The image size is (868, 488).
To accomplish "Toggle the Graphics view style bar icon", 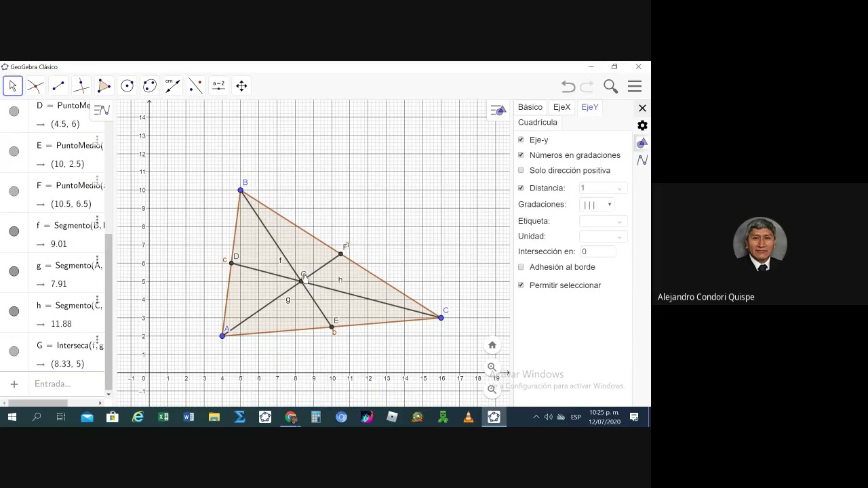I will [x=498, y=110].
